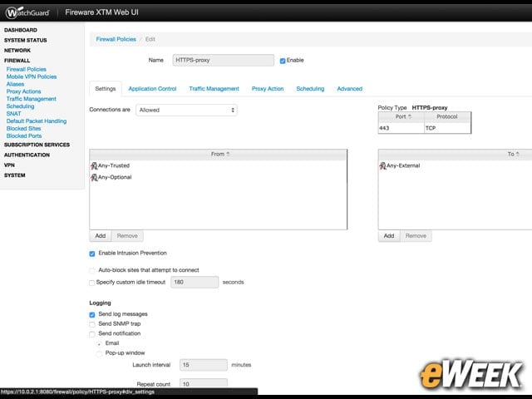Enable Send SNMP trap checkbox
The height and width of the screenshot is (399, 532).
point(92,324)
